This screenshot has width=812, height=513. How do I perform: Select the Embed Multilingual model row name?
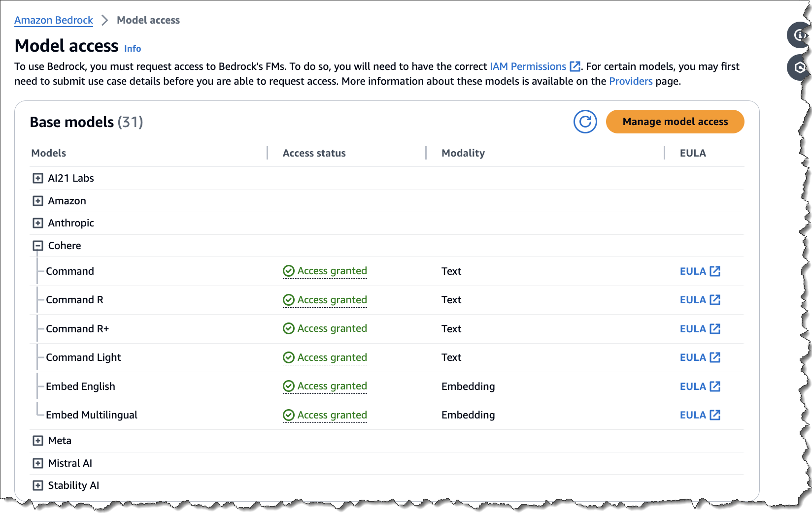[92, 415]
